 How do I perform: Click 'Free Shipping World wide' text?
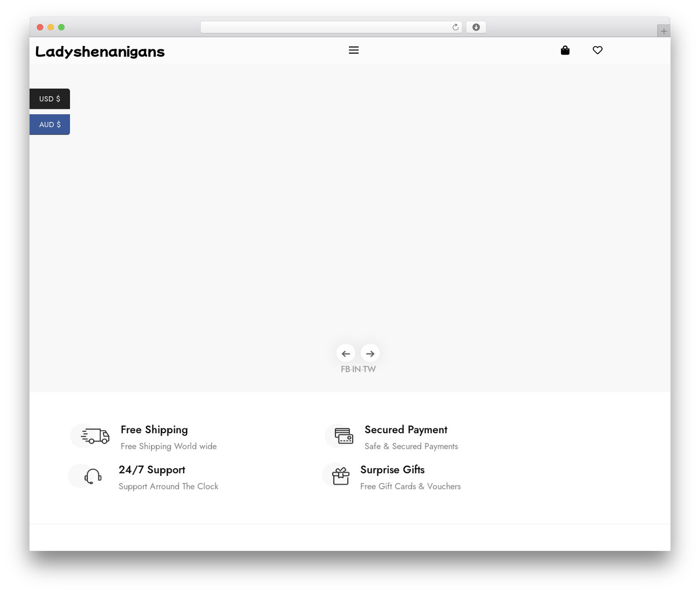coord(169,446)
